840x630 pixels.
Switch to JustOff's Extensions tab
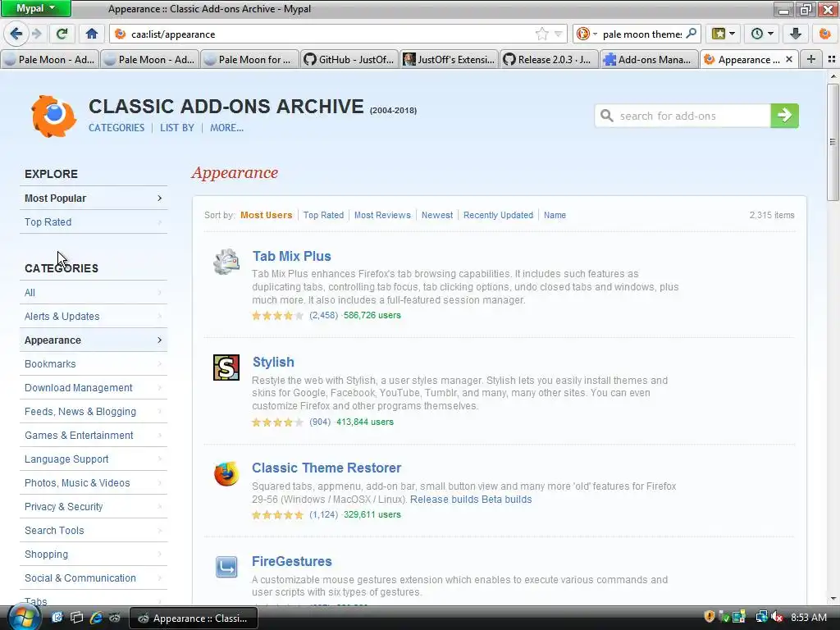pos(449,59)
